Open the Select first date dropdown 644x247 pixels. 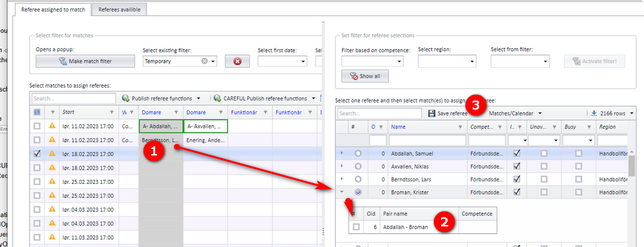(303, 62)
